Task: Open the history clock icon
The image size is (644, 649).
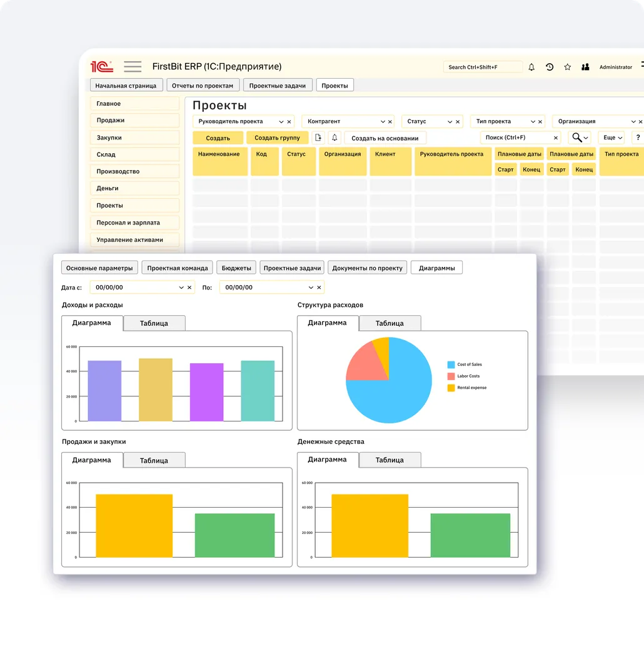Action: click(x=550, y=67)
